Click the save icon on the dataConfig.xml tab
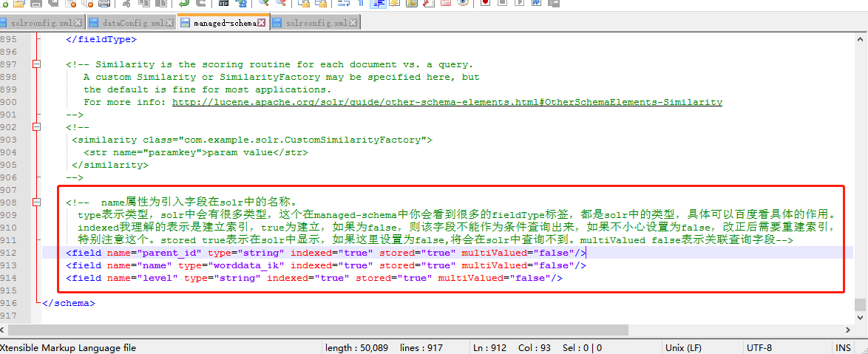Image resolution: width=868 pixels, height=354 pixels. click(x=94, y=23)
